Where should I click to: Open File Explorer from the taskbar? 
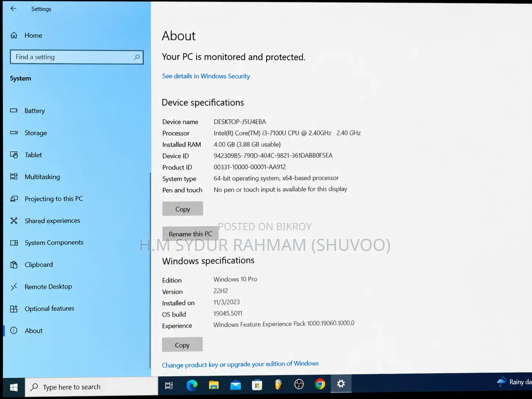click(x=213, y=385)
